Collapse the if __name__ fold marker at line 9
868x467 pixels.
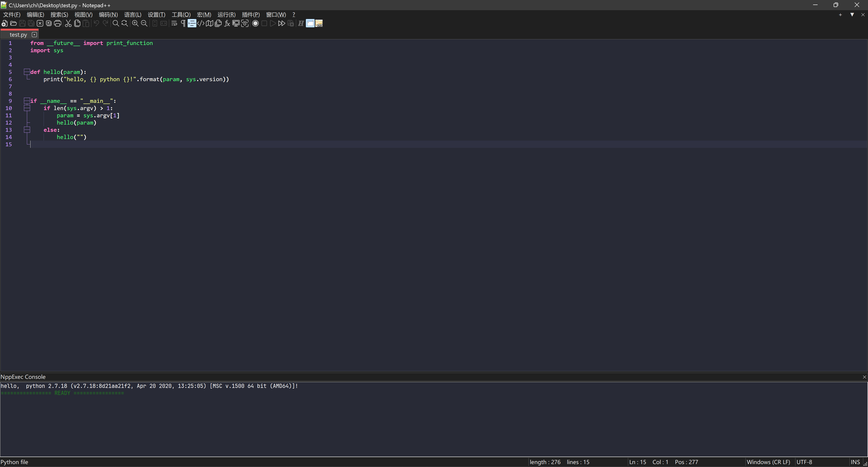[x=27, y=101]
